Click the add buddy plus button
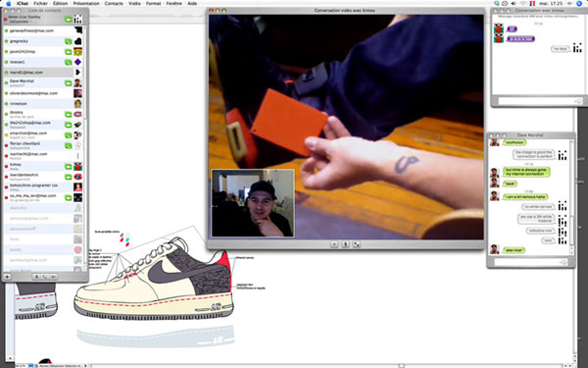 [7, 277]
